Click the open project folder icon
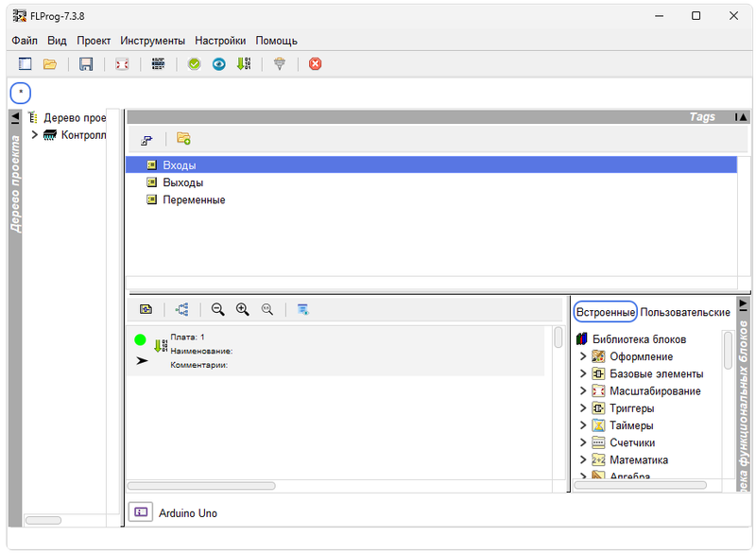The image size is (756, 554). pos(50,64)
